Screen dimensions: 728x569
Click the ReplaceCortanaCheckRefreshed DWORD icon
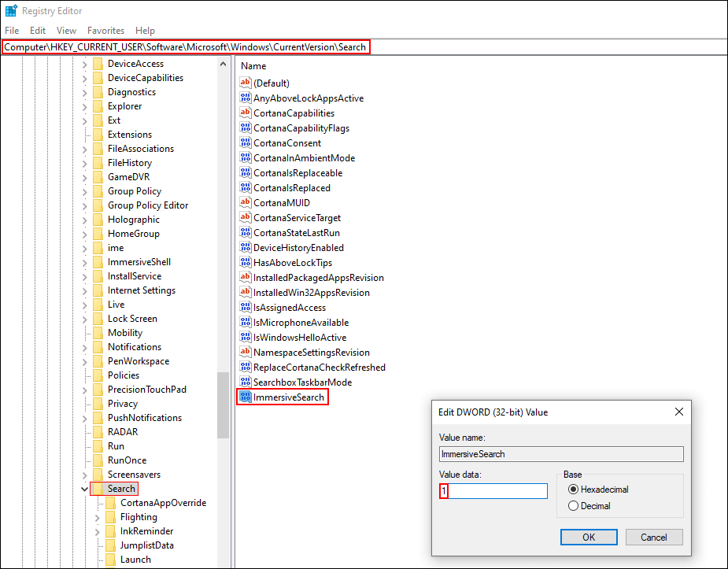point(245,367)
